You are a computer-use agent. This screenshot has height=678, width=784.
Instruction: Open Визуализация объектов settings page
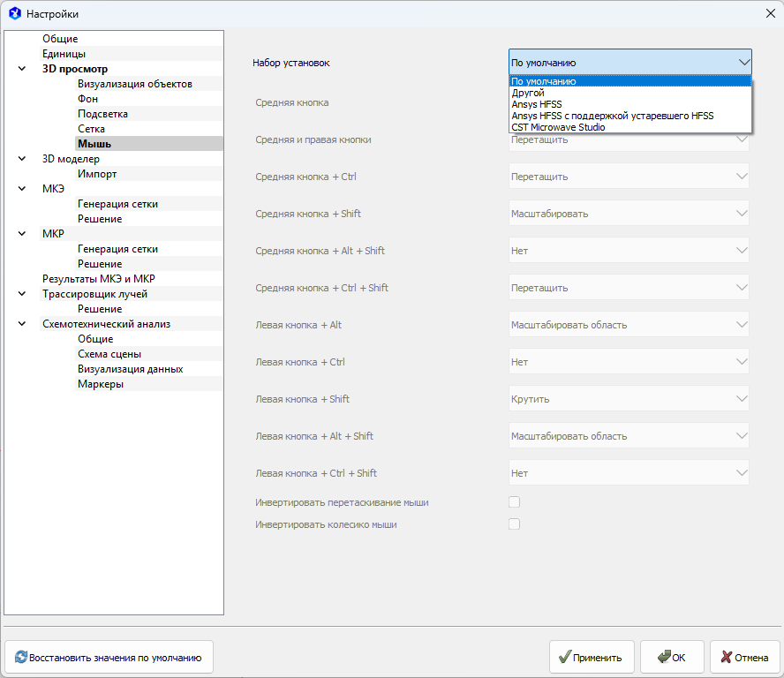134,84
